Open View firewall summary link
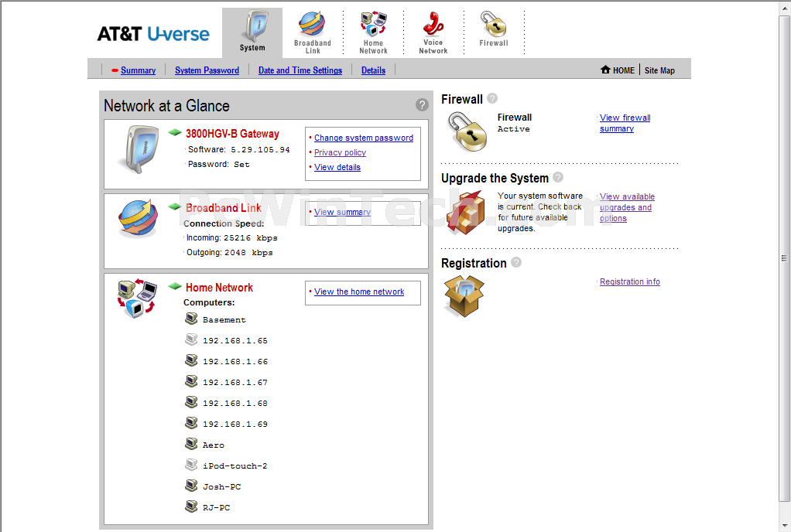Viewport: 791px width, 532px height. [x=625, y=123]
